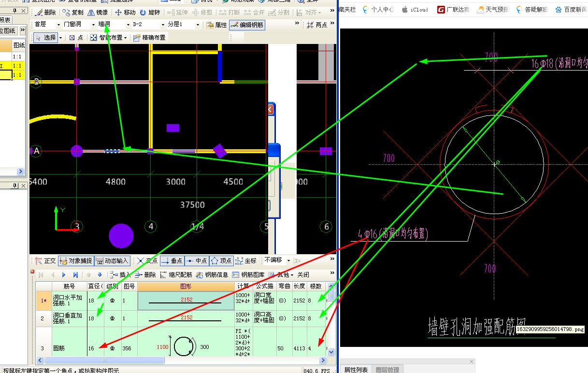Image resolution: width=588 pixels, height=373 pixels.
Task: Open 钢筋信息 rebar information
Action: [212, 274]
